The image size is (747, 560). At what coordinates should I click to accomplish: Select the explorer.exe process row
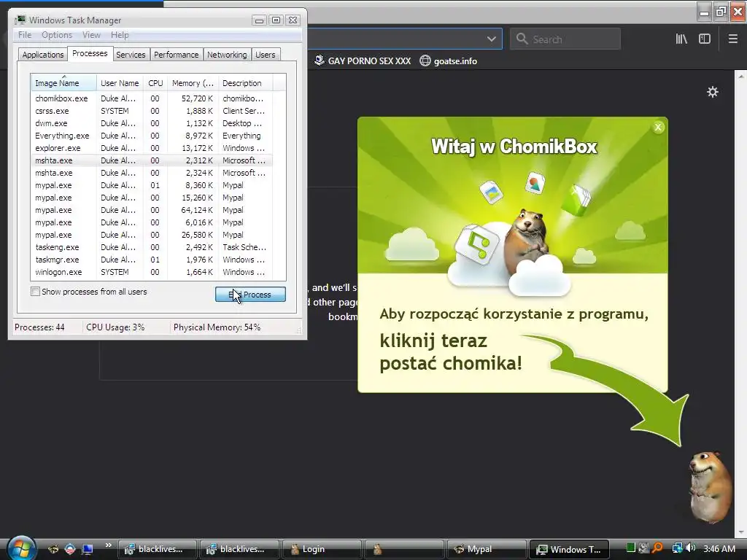(152, 148)
